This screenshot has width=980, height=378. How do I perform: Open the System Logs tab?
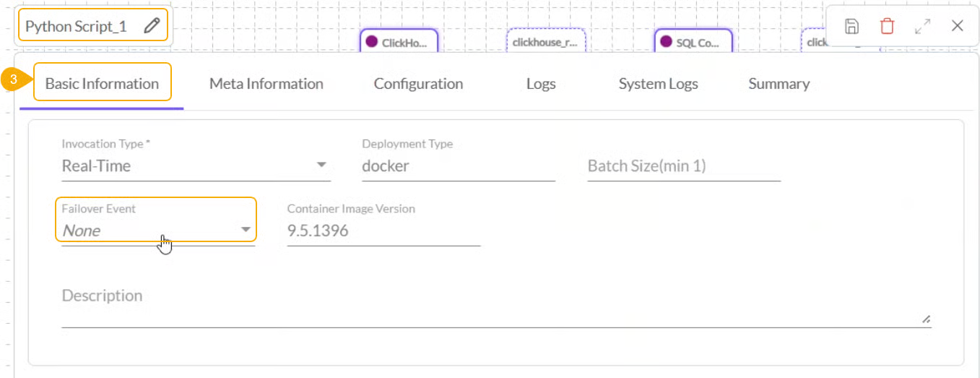click(658, 84)
